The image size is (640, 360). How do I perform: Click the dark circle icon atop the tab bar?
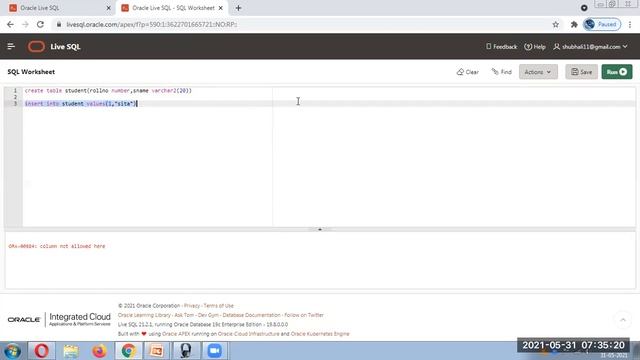point(584,8)
